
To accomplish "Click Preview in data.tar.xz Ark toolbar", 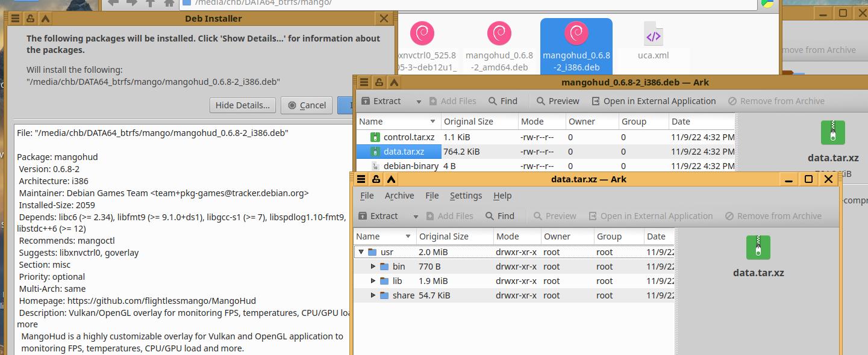I will 555,216.
